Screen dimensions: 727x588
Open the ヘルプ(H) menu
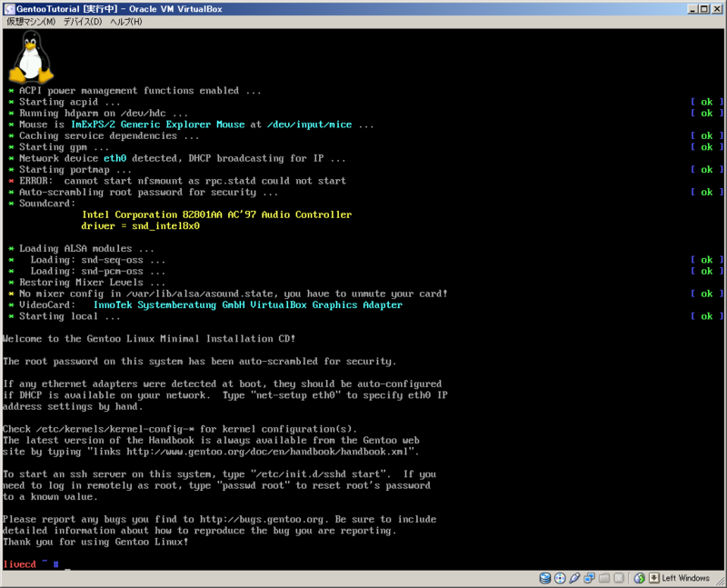(x=126, y=22)
